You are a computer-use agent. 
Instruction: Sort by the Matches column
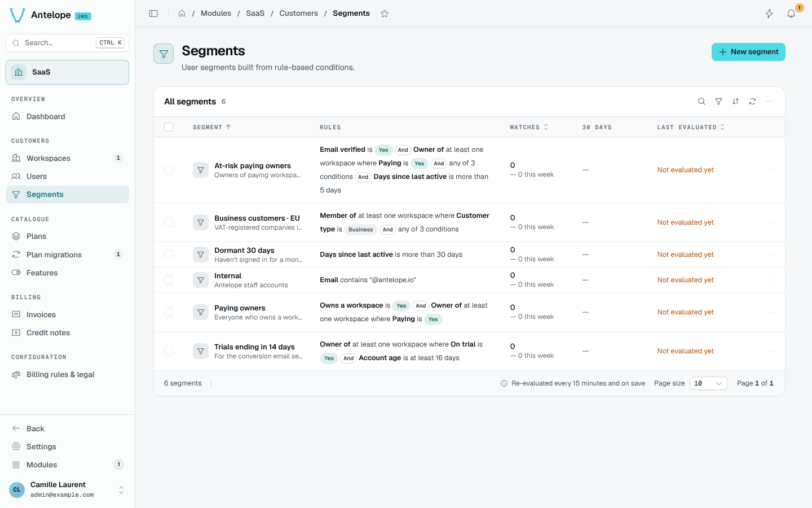pyautogui.click(x=529, y=128)
